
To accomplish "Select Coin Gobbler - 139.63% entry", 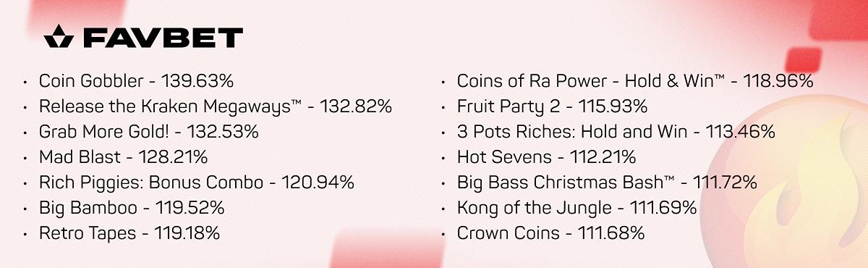I will click(136, 81).
